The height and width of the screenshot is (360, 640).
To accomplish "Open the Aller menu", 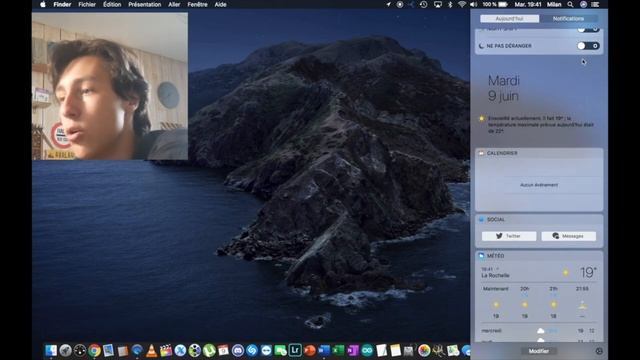I will (x=174, y=4).
